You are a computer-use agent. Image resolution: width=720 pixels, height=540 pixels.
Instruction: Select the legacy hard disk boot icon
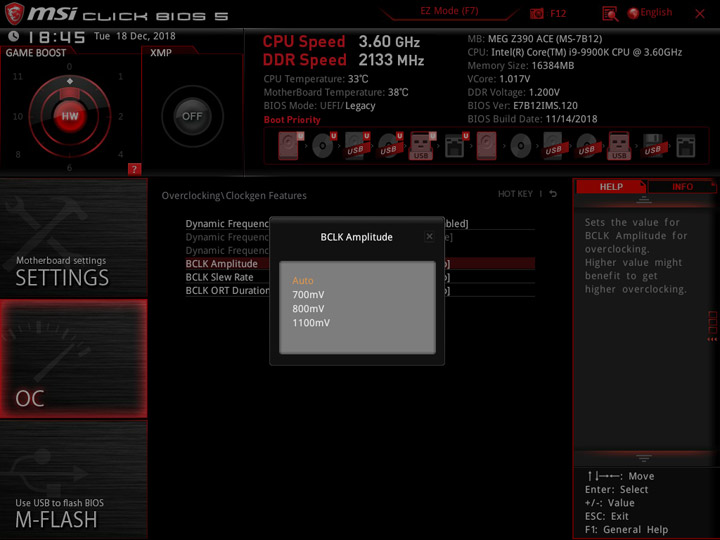(x=486, y=146)
